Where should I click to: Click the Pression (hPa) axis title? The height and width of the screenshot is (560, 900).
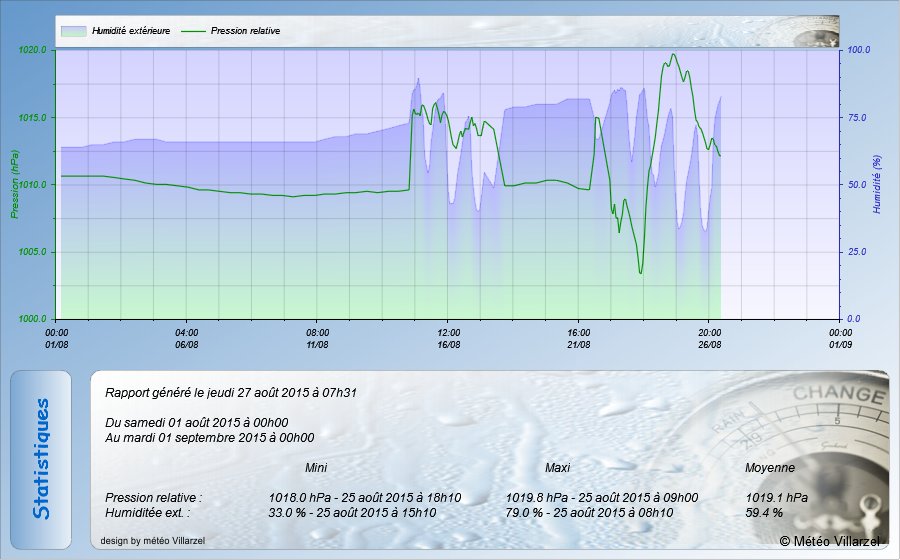(14, 184)
